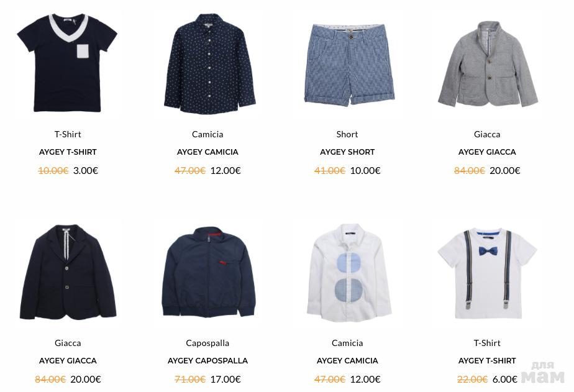Click the watermark logo in bottom corner
The image size is (574, 392).
[x=543, y=373]
